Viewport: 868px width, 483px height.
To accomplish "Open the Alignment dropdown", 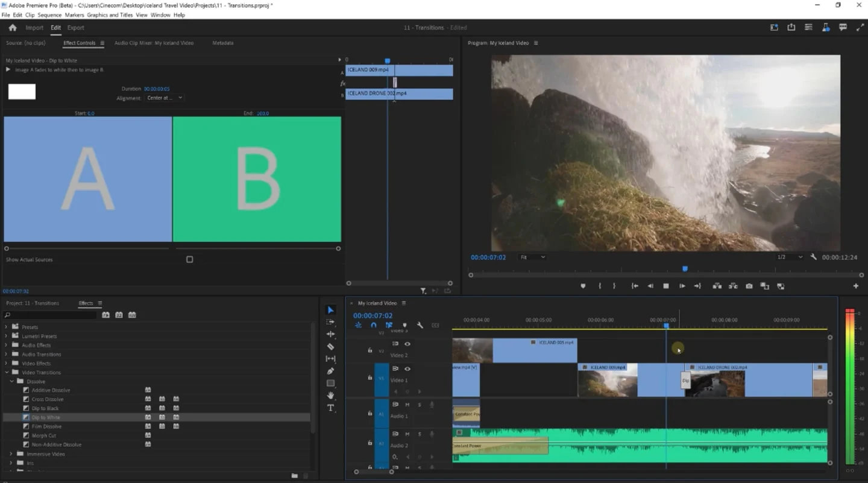I will click(x=164, y=98).
